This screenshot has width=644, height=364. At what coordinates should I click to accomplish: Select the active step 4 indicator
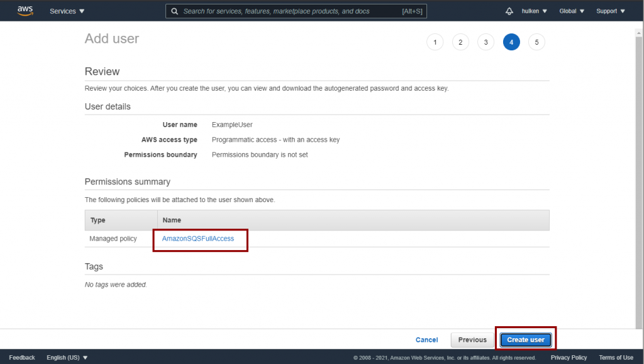[x=511, y=42]
